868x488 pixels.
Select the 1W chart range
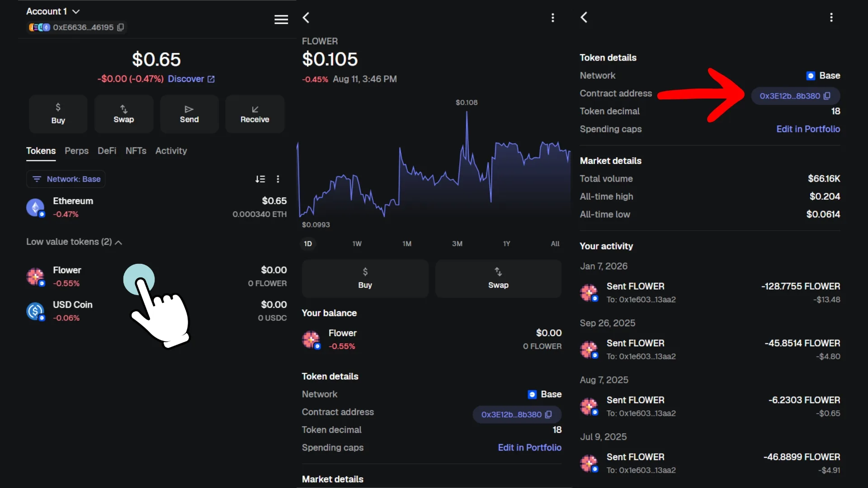357,244
